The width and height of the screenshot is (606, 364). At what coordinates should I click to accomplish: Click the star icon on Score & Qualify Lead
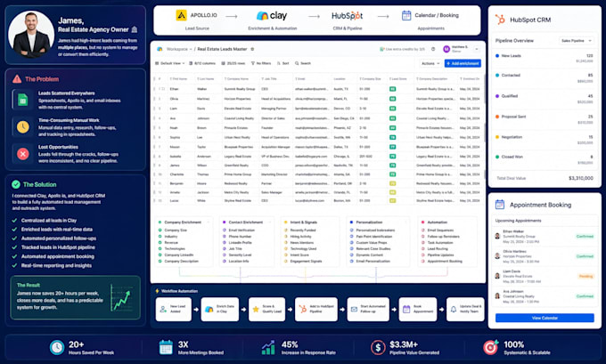pos(256,309)
